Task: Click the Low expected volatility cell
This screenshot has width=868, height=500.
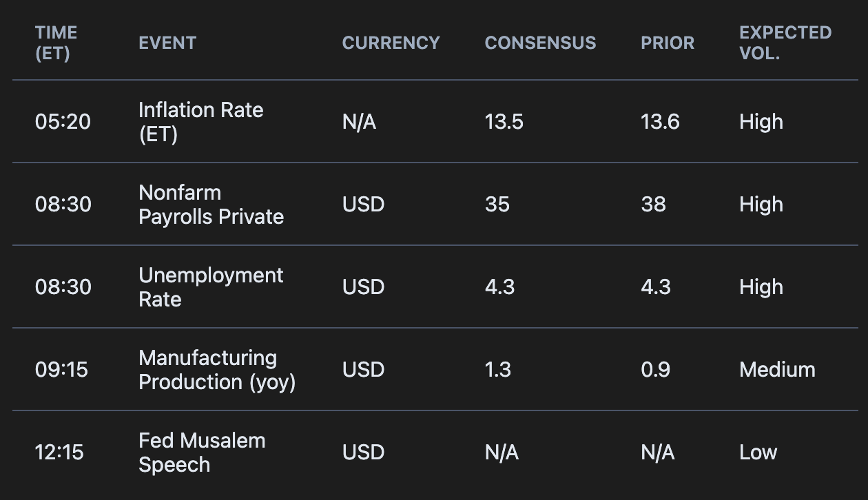Action: click(758, 452)
